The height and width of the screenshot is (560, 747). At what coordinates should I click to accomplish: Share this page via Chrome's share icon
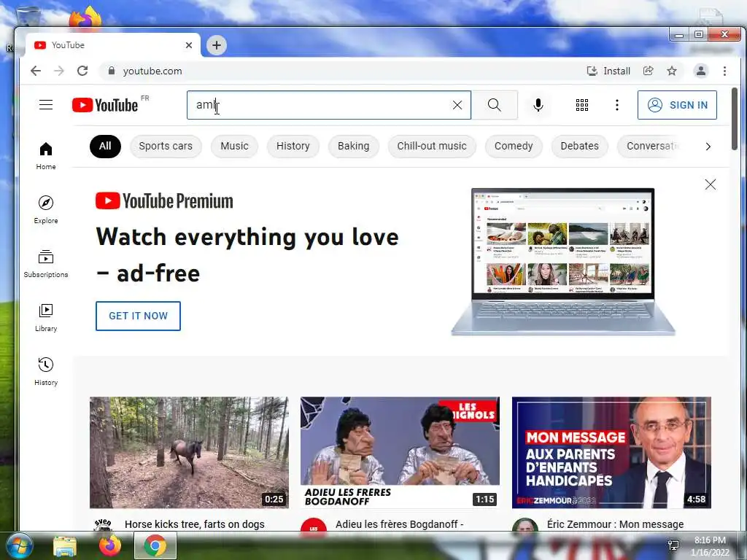coord(649,71)
